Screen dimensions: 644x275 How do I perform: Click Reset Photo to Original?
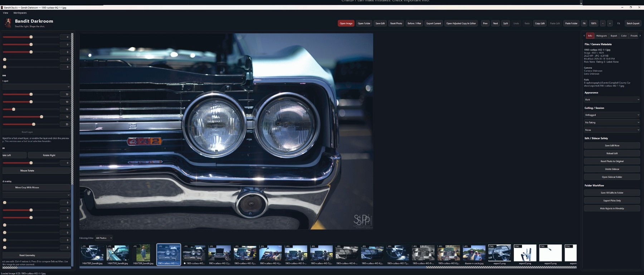click(x=612, y=161)
